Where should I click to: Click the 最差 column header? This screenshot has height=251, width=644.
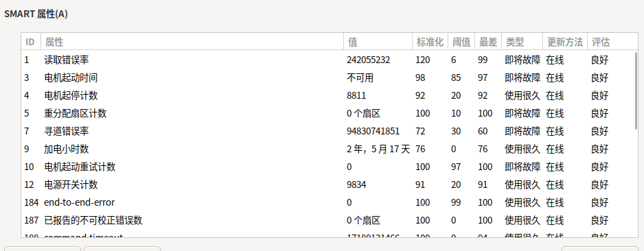[x=488, y=42]
